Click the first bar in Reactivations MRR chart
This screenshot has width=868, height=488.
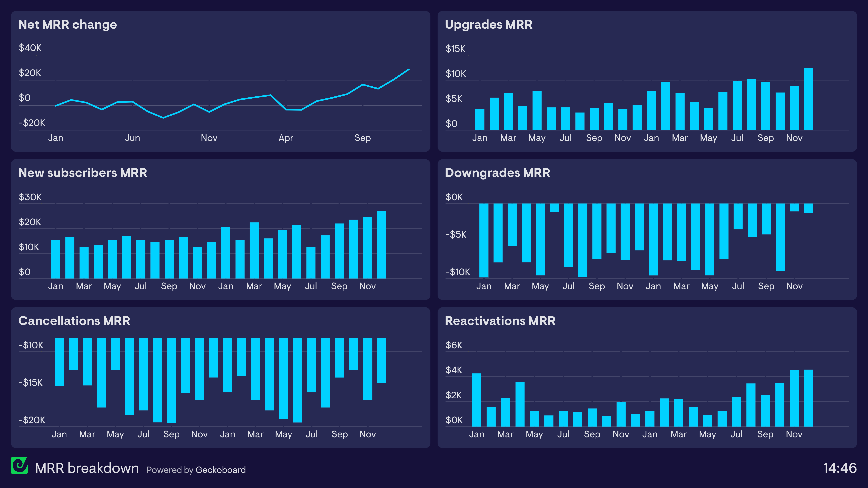pos(476,400)
